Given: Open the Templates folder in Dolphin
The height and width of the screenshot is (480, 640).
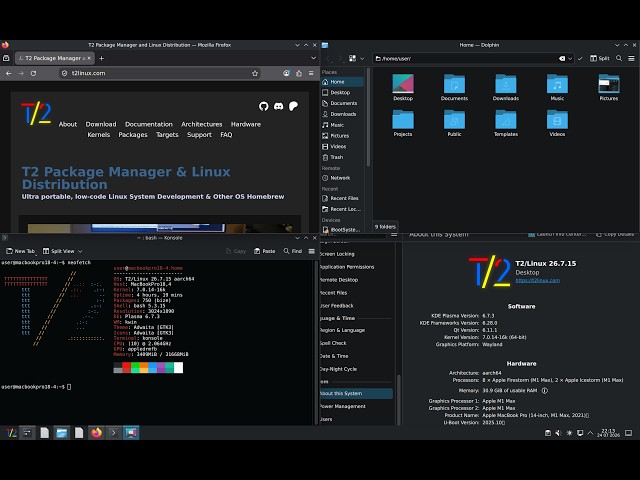Looking at the screenshot, I should pos(506,123).
